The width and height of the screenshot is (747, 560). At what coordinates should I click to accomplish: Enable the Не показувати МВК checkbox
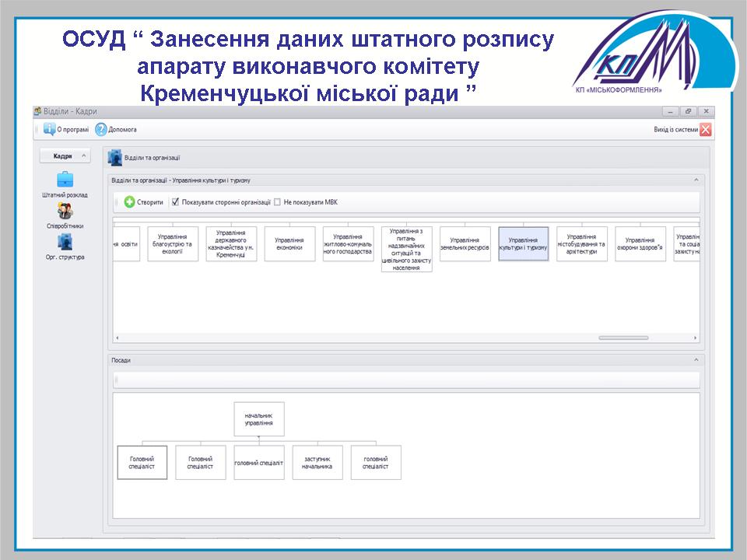(277, 202)
